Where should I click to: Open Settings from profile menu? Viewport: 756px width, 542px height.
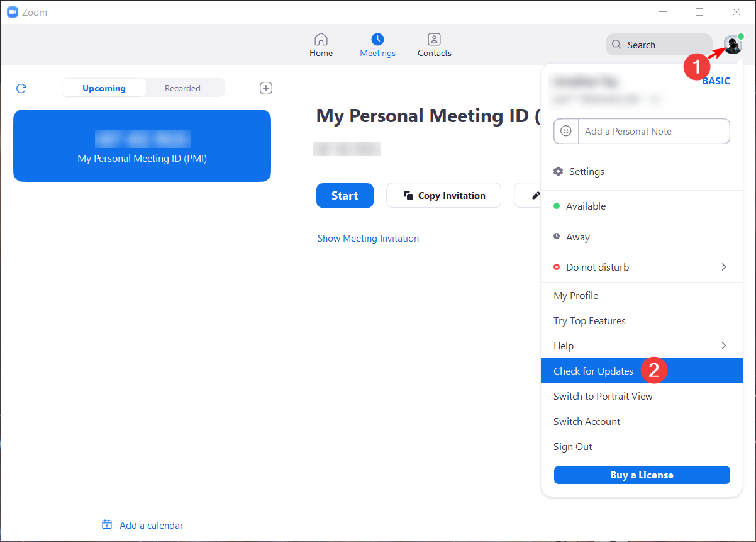[642, 171]
